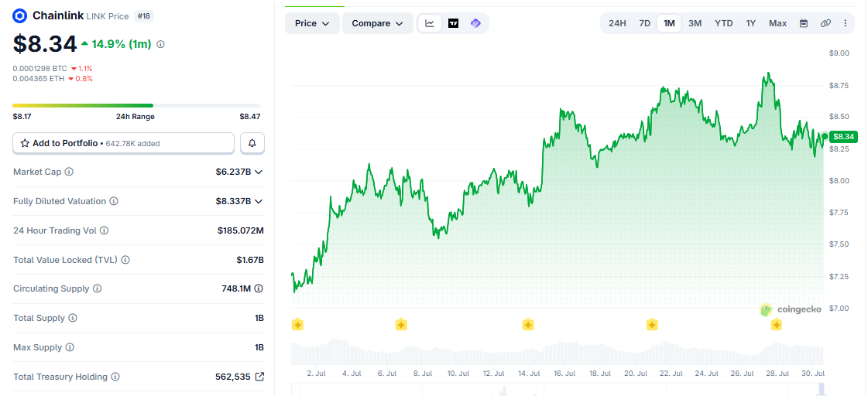Click the 0.0001298 BTC value
Image resolution: width=868 pixels, height=396 pixels.
click(x=39, y=69)
